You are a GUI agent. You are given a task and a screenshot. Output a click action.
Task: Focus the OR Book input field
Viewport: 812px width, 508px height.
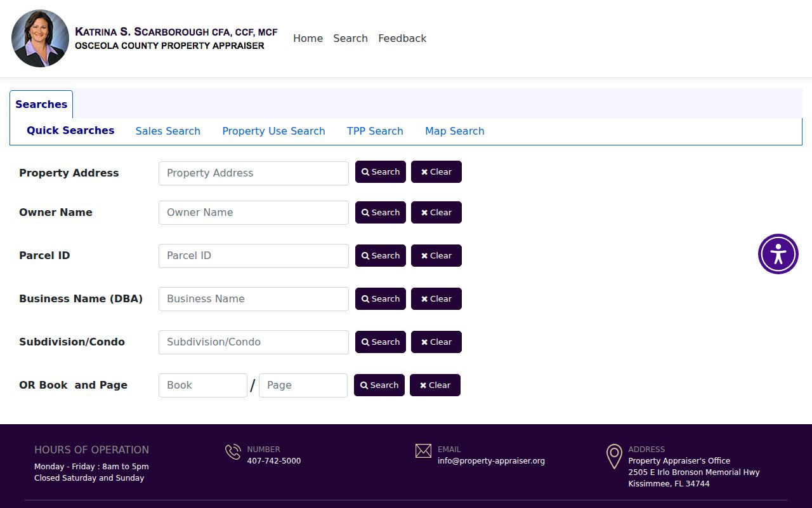pos(203,385)
